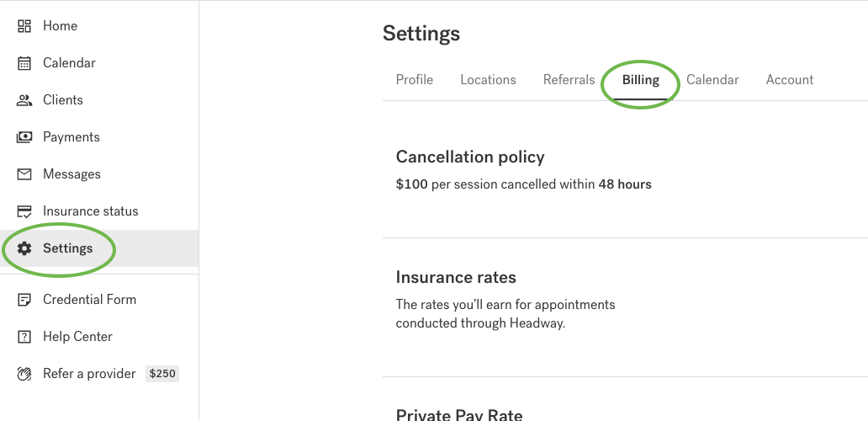Click the Insurance status card icon

pos(24,211)
